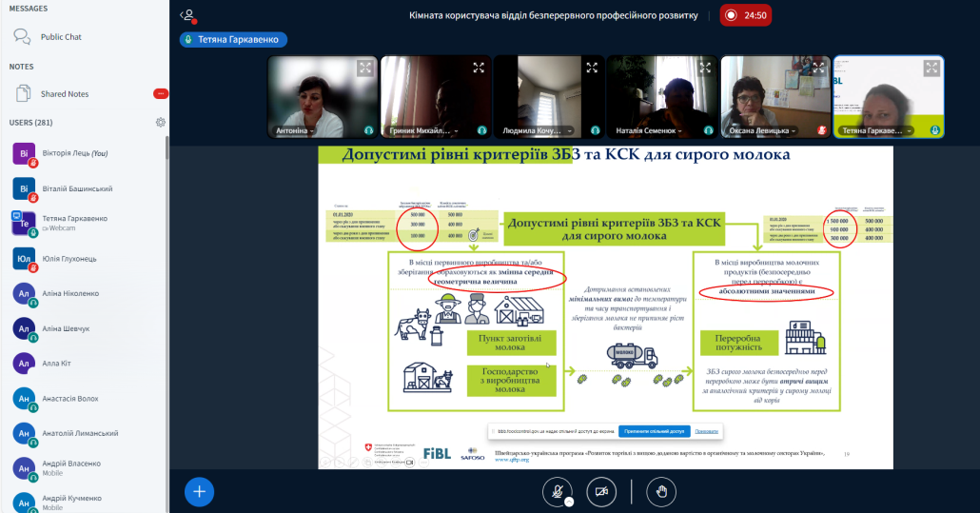Viewport: 980px width, 513px height.
Task: Click fullscreen icon on Тетяна Гаркавенко's webcam
Action: pos(931,68)
